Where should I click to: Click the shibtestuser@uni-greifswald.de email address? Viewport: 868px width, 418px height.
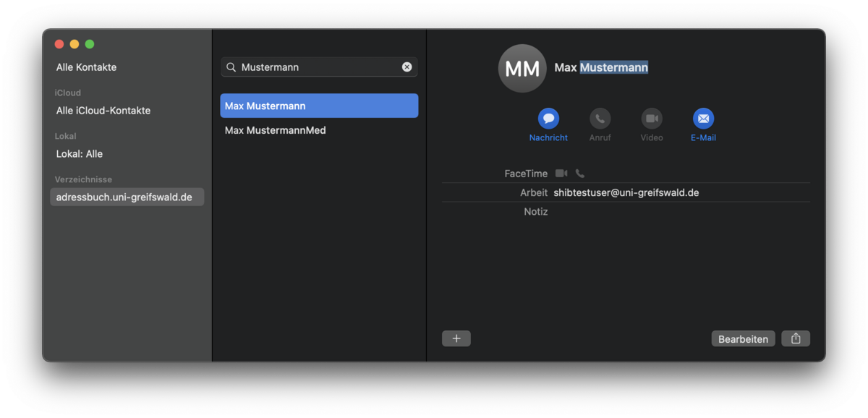tap(626, 192)
